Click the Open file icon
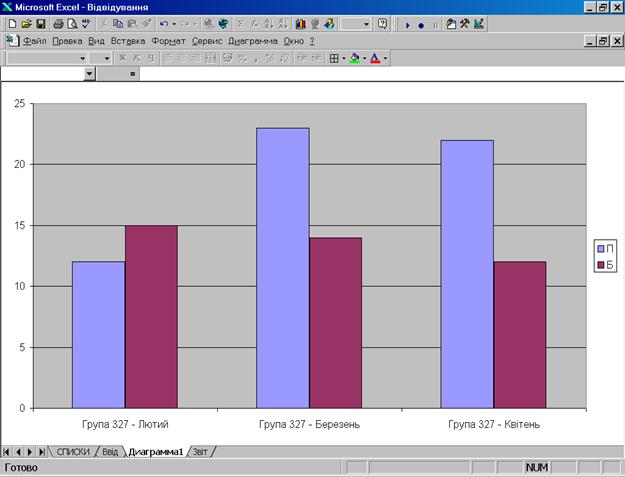Image resolution: width=625 pixels, height=477 pixels. tap(26, 23)
